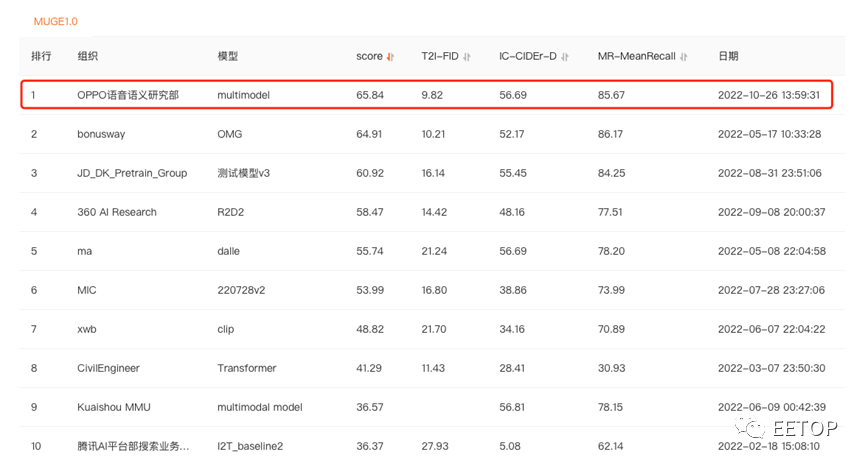
Task: Click score value 64.91
Action: point(369,134)
